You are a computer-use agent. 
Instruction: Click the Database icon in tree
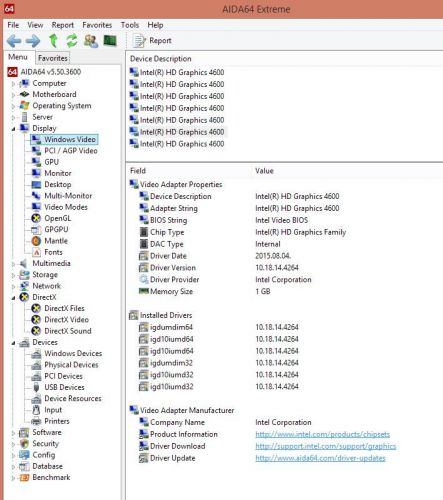[x=24, y=466]
